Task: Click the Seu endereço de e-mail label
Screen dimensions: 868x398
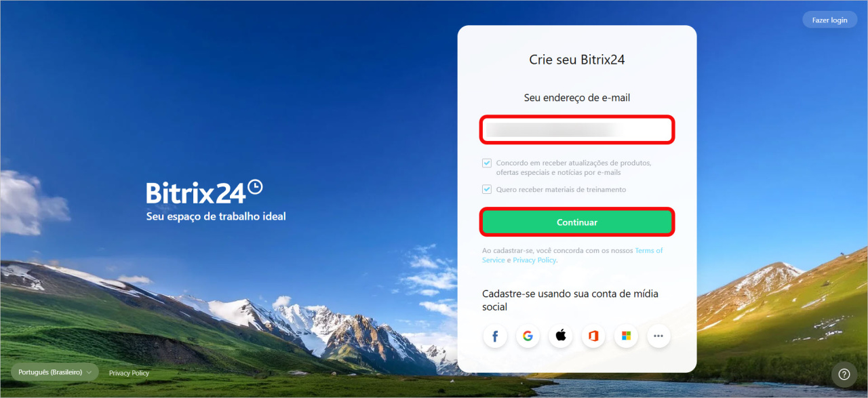Action: point(577,98)
